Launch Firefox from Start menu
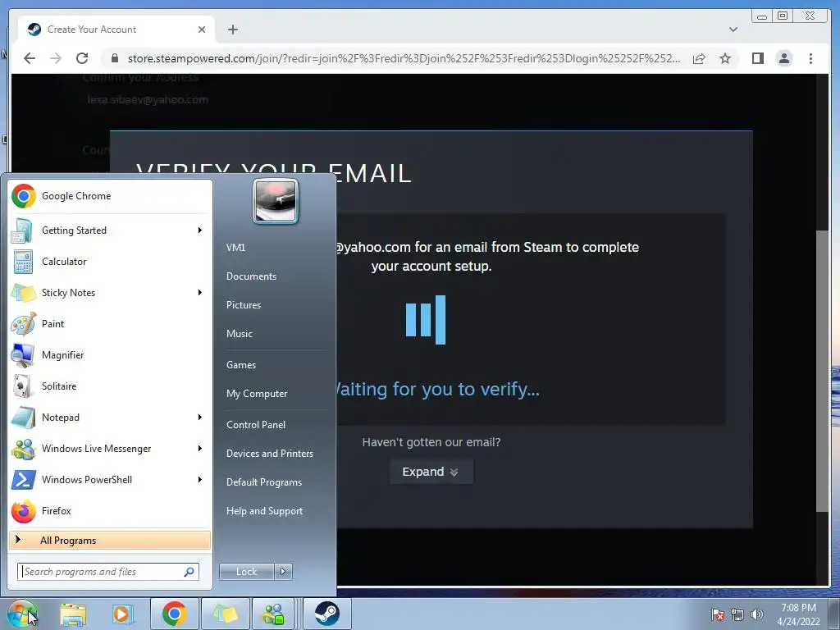This screenshot has width=840, height=630. point(111,510)
